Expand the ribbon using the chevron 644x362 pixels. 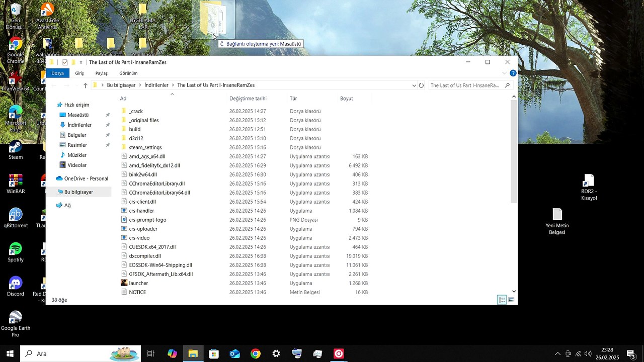tap(505, 73)
